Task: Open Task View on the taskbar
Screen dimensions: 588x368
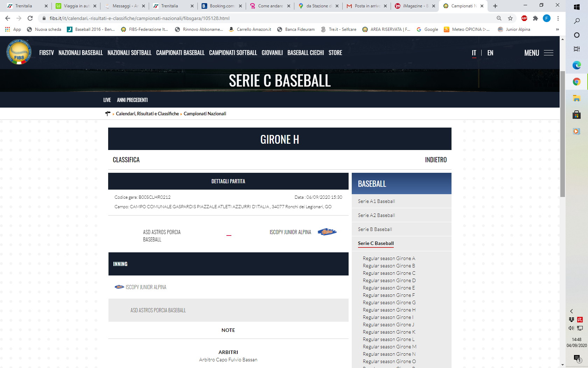Action: pyautogui.click(x=577, y=49)
